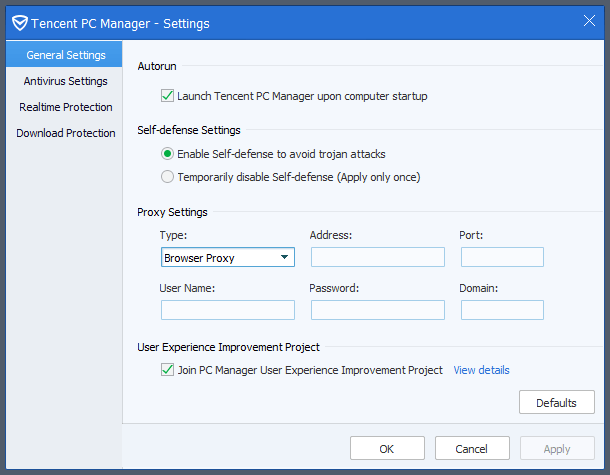The image size is (610, 475).
Task: Confirm settings with OK button
Action: point(387,449)
